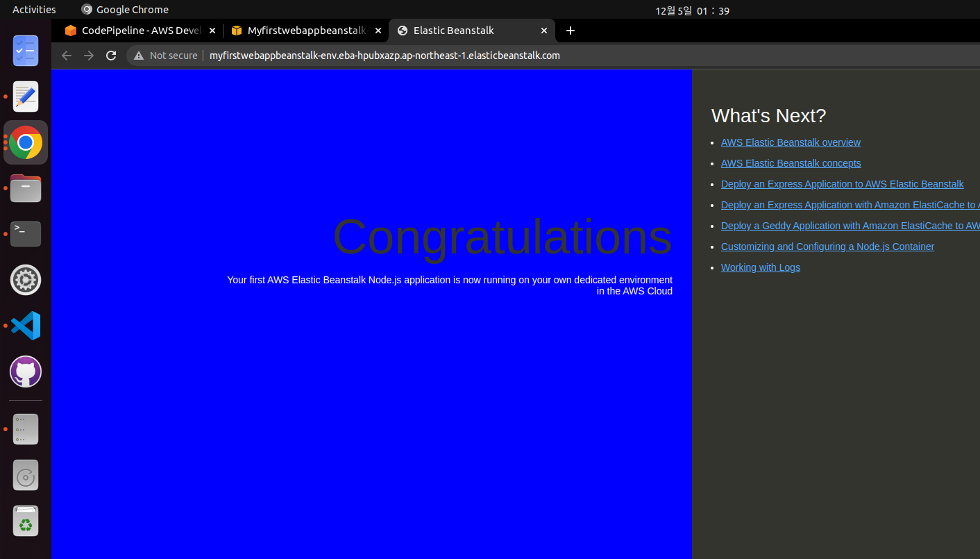The height and width of the screenshot is (559, 980).
Task: Open the Trash dock icon
Action: coord(26,521)
